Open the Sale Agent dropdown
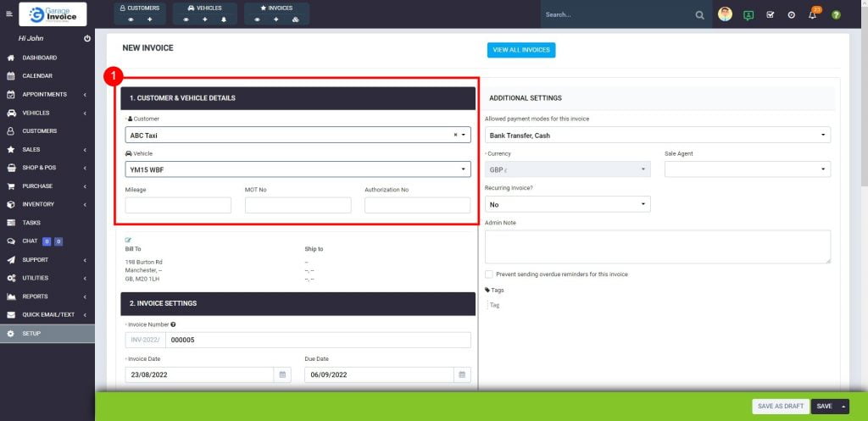This screenshot has width=868, height=421. [x=748, y=169]
